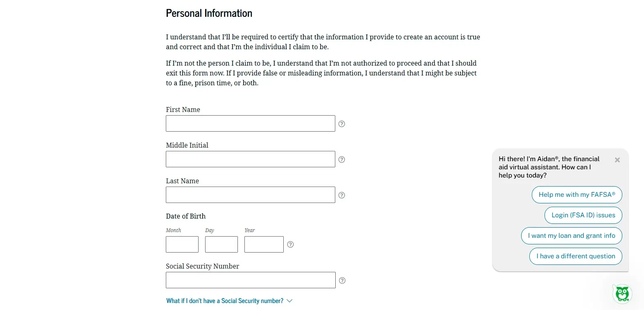644x310 pixels.
Task: Select Help me with my FAFSA
Action: point(577,195)
